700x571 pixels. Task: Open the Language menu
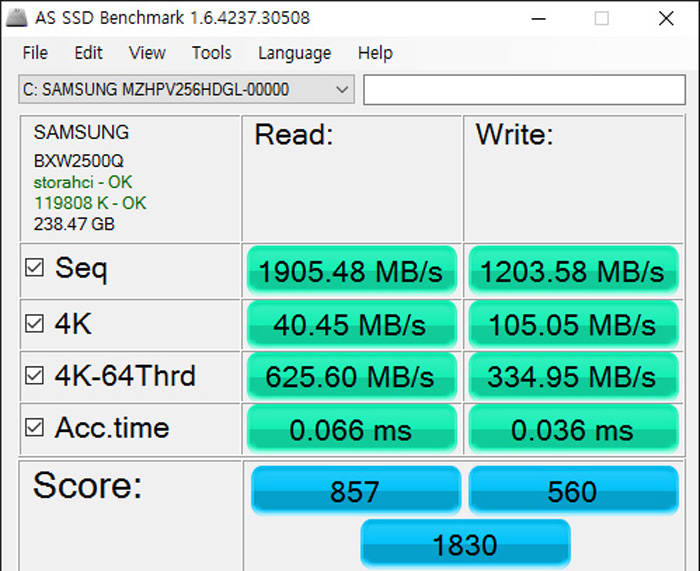[295, 53]
